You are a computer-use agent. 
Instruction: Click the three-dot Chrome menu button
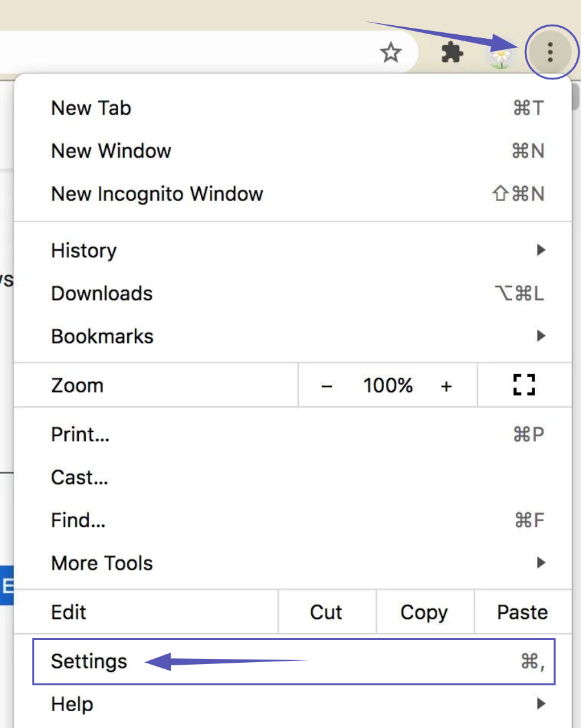[550, 52]
